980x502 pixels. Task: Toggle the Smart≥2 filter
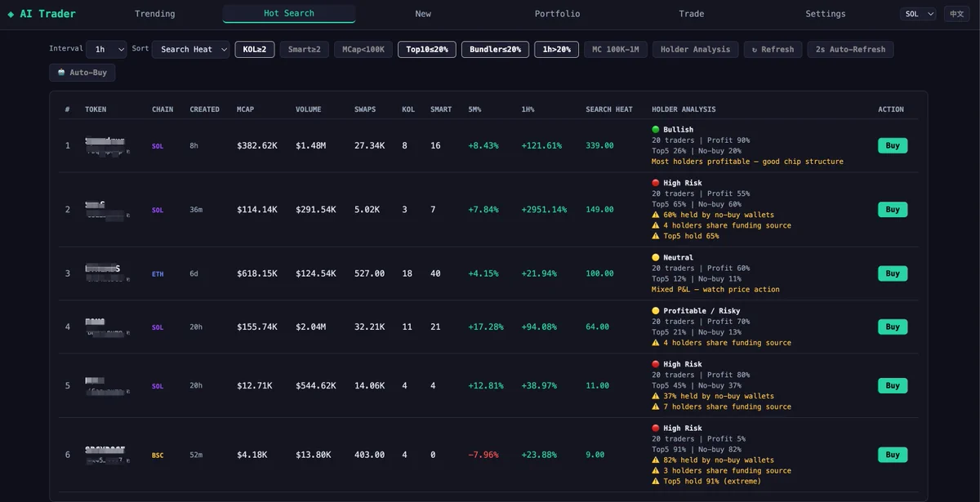(305, 49)
